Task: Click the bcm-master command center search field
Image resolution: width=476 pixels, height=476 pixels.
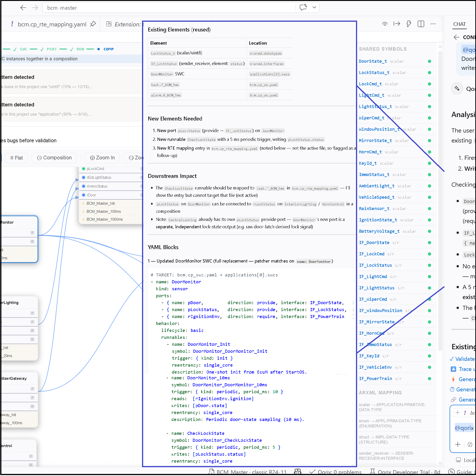Action: (169, 8)
